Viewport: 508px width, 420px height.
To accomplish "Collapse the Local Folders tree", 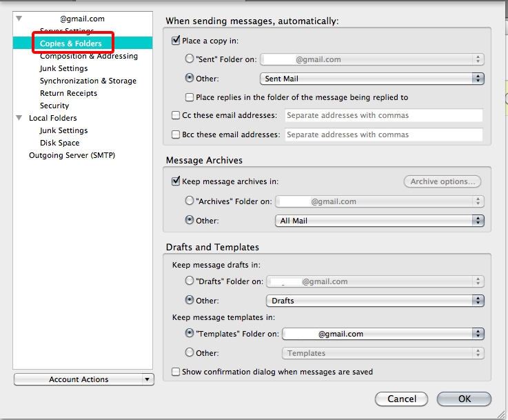I will coord(19,118).
